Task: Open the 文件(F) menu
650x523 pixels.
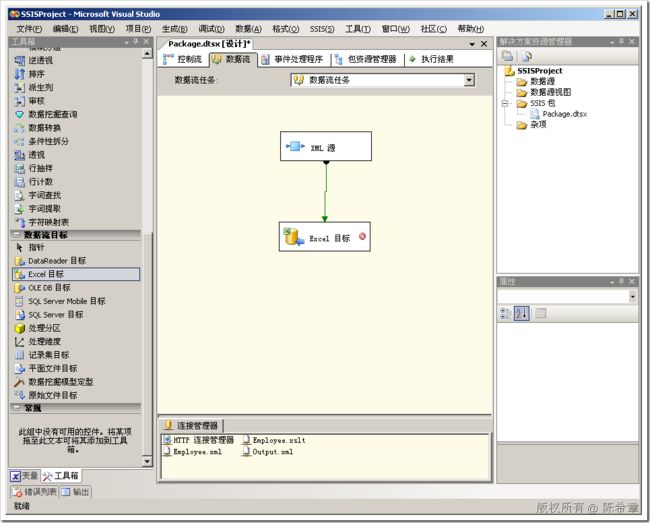Action: tap(29, 29)
